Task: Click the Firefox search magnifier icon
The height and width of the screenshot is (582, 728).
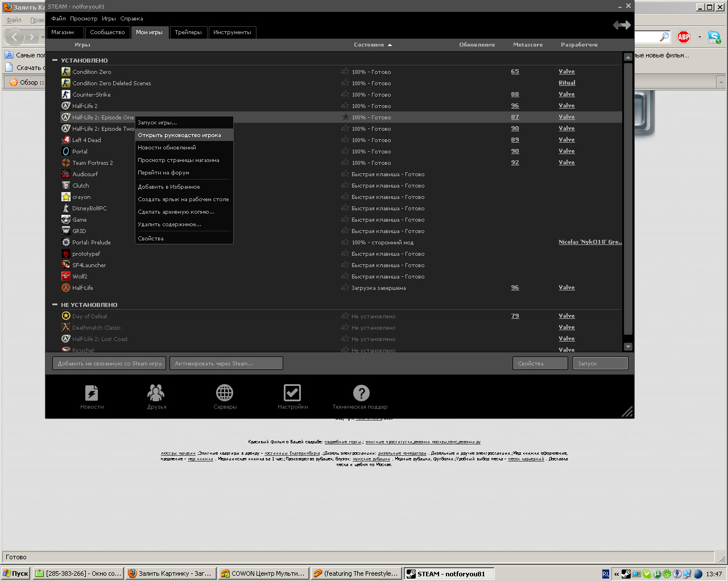Action: 664,37
